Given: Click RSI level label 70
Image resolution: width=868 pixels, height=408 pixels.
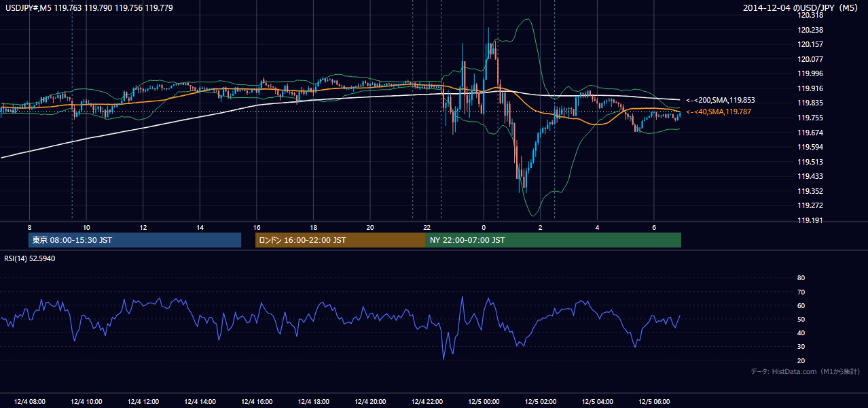Looking at the screenshot, I should coord(801,292).
